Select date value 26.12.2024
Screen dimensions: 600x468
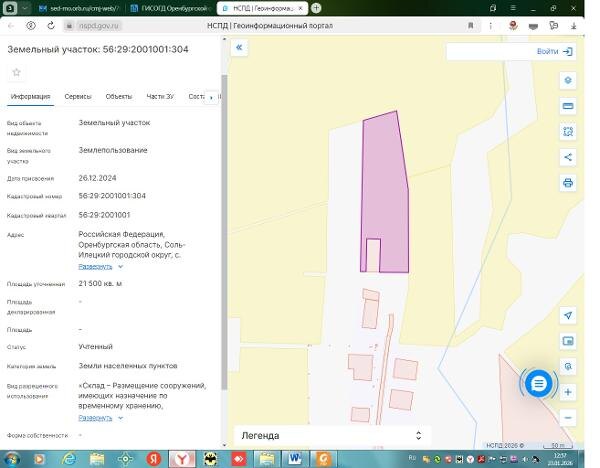(97, 178)
